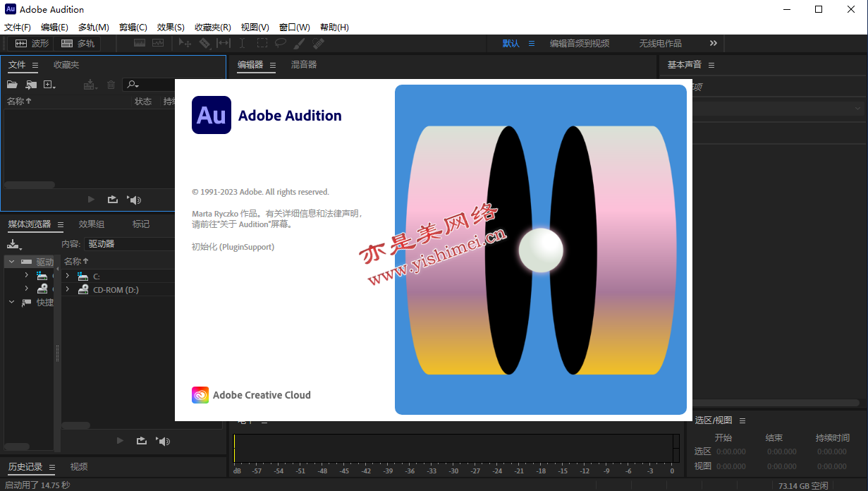
Task: Switch to the 混音器 tab
Action: pos(304,65)
